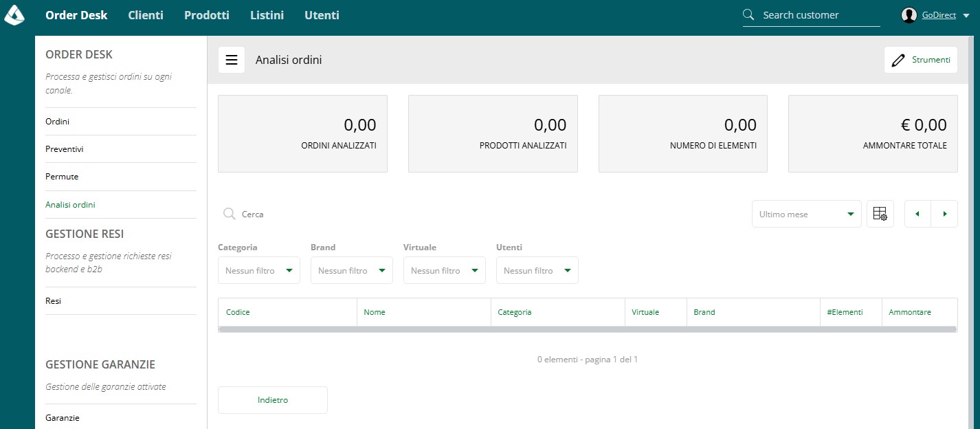The height and width of the screenshot is (429, 980).
Task: Open the Ultimo mese period dropdown
Action: (806, 214)
